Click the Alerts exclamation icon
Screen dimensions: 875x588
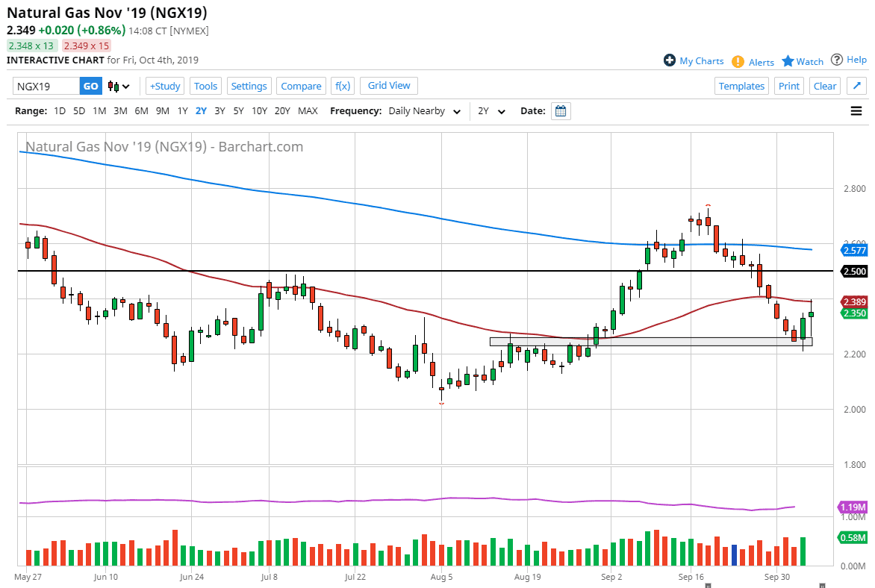pyautogui.click(x=738, y=61)
